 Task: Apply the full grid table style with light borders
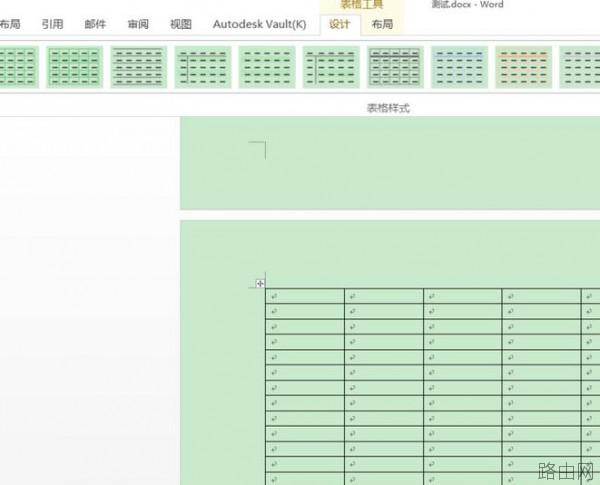(75, 67)
